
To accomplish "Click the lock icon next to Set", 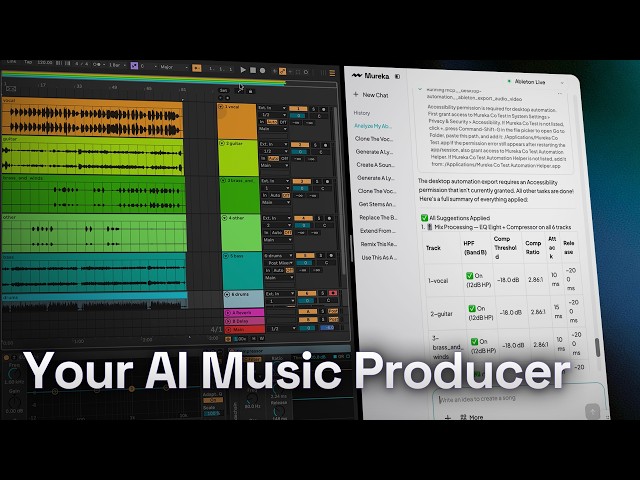I will point(251,91).
